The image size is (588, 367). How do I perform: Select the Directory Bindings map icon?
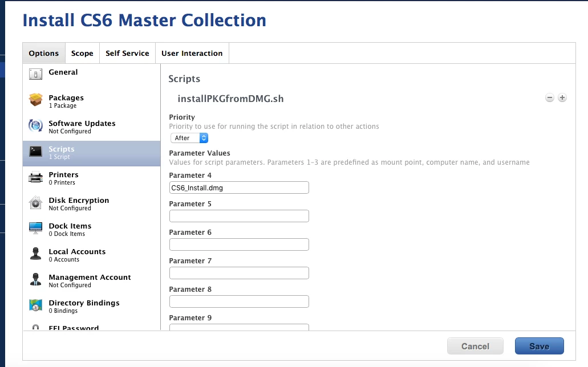pyautogui.click(x=35, y=305)
